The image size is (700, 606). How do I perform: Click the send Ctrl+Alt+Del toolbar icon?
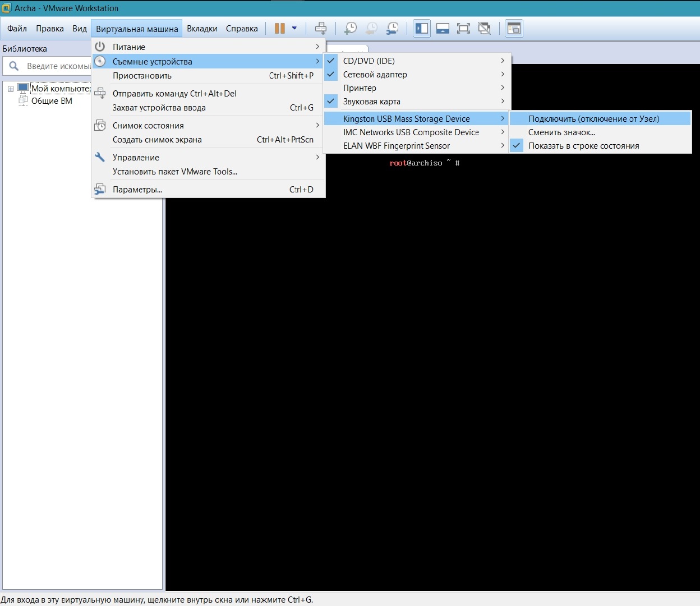coord(321,28)
